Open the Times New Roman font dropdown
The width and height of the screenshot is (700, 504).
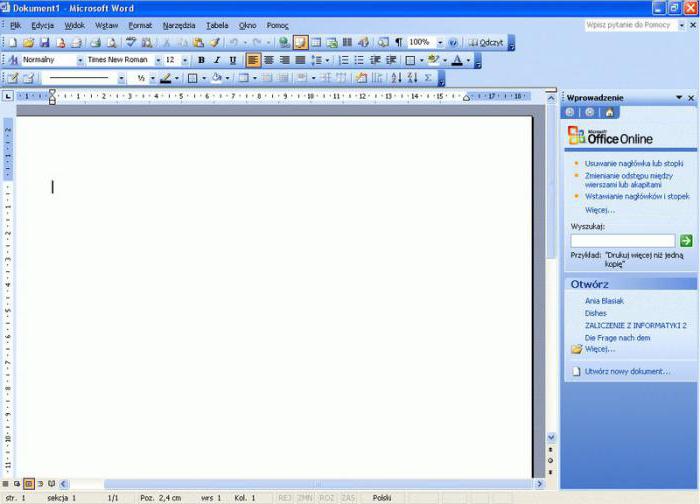pos(158,60)
